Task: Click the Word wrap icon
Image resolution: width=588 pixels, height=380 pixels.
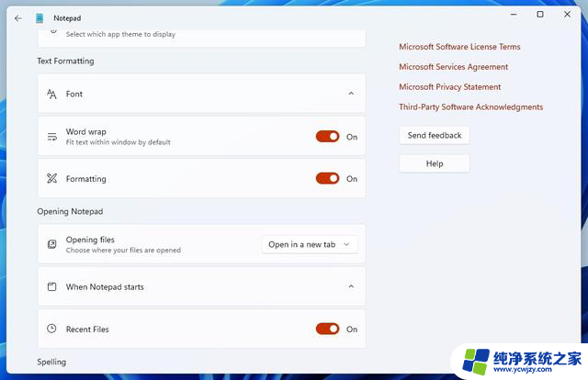Action: (x=51, y=137)
